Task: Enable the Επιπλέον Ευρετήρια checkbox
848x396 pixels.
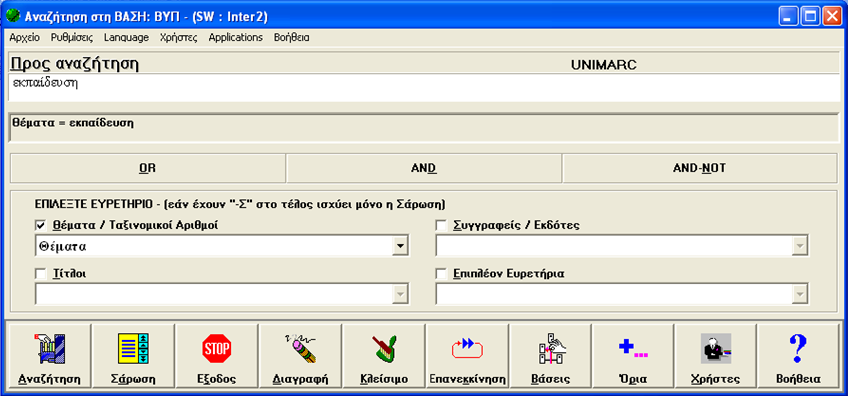Action: tap(441, 274)
